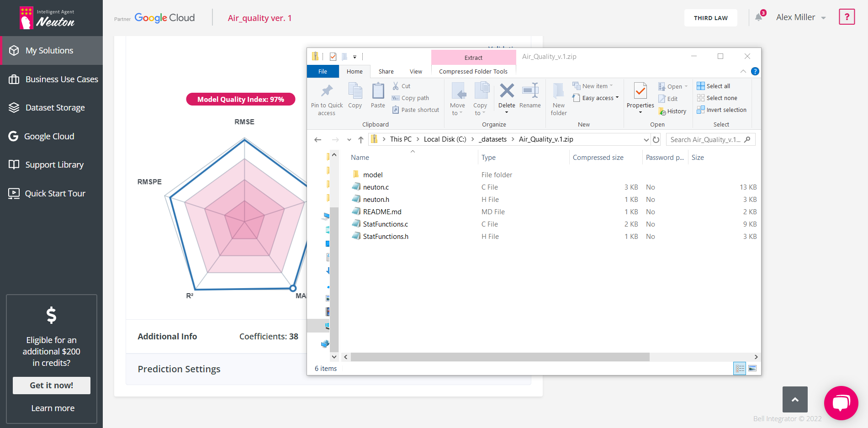Sort by Compressed size column header
868x428 pixels.
pyautogui.click(x=598, y=158)
